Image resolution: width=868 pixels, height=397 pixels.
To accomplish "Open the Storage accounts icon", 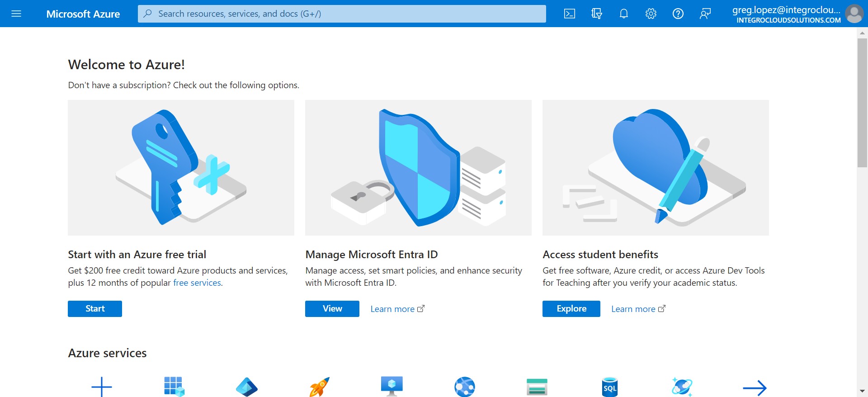I will click(537, 387).
